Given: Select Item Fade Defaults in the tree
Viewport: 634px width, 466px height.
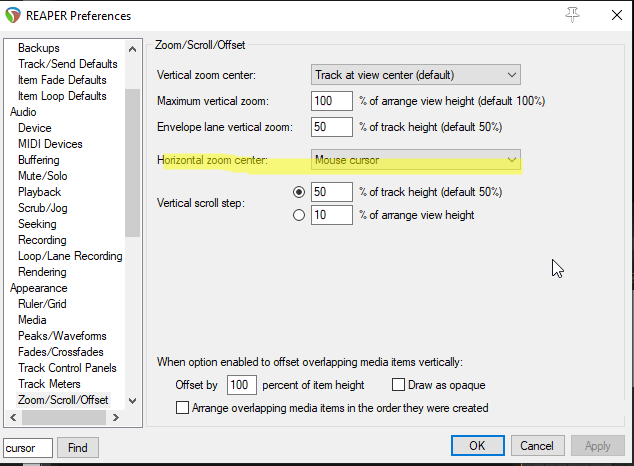Looking at the screenshot, I should click(62, 80).
